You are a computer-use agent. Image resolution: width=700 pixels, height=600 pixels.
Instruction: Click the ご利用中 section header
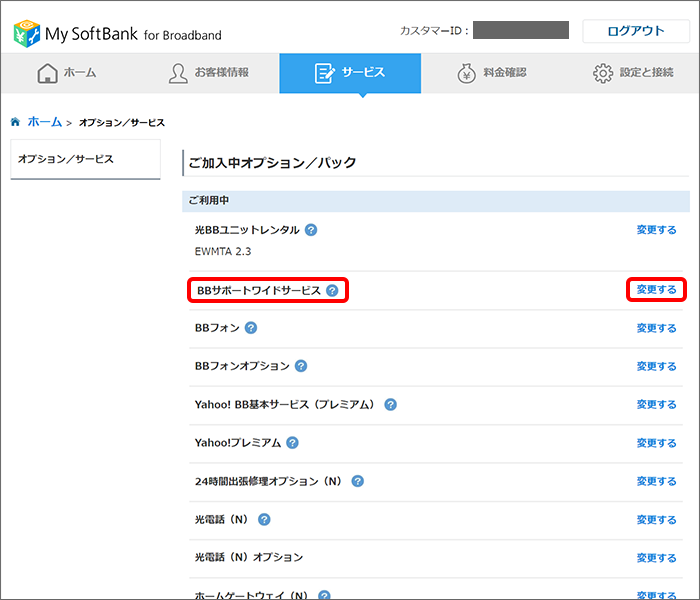pos(436,201)
